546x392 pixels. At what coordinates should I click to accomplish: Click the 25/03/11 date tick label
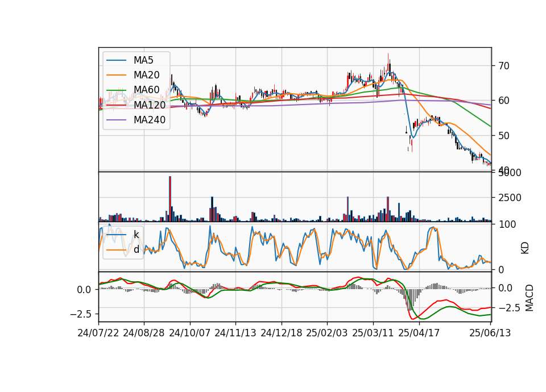[x=373, y=333]
